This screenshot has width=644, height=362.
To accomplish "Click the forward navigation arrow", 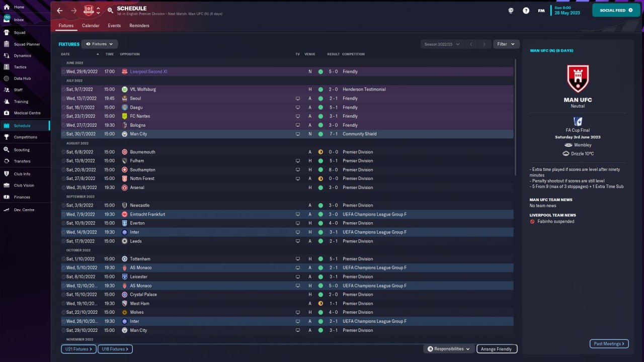I will click(x=74, y=11).
